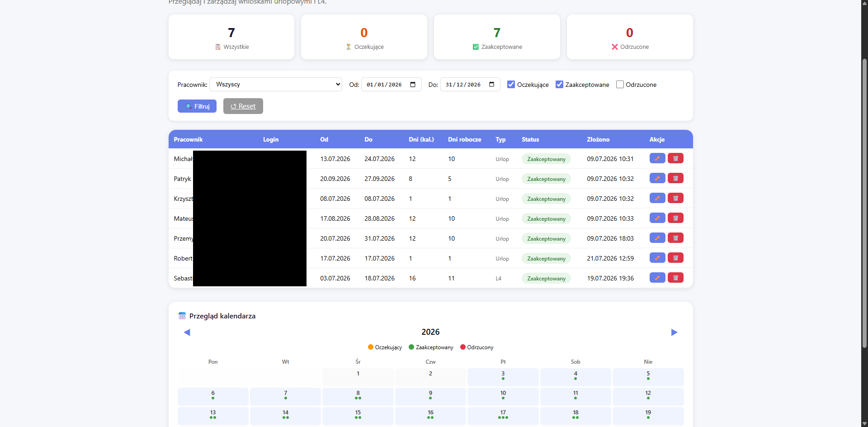
Task: Select the Odrzucone summary card
Action: coord(630,37)
